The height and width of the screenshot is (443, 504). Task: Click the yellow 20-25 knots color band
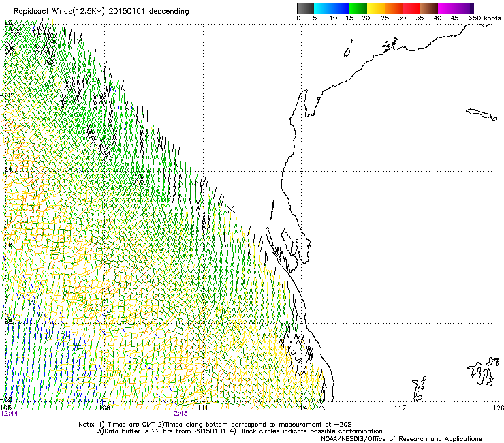[x=376, y=8]
